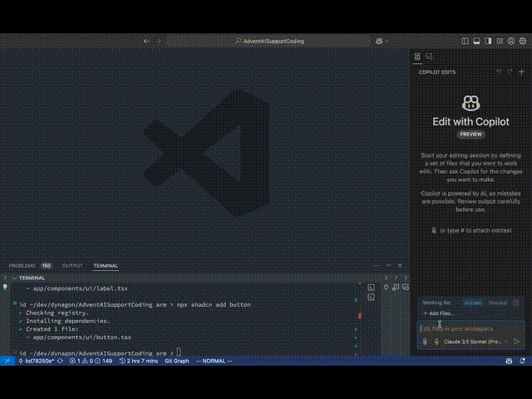This screenshot has height=399, width=532.
Task: Attach context with paperclip in chat input
Action: coord(425,342)
